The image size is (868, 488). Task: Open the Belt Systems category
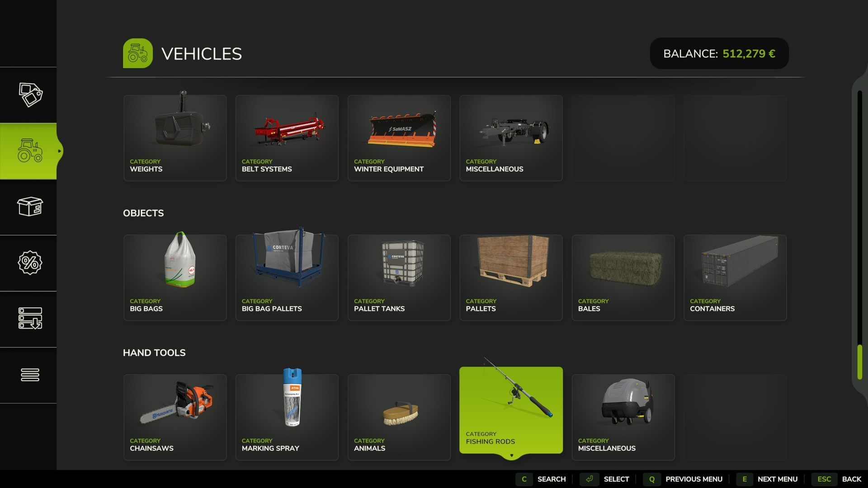click(x=287, y=138)
